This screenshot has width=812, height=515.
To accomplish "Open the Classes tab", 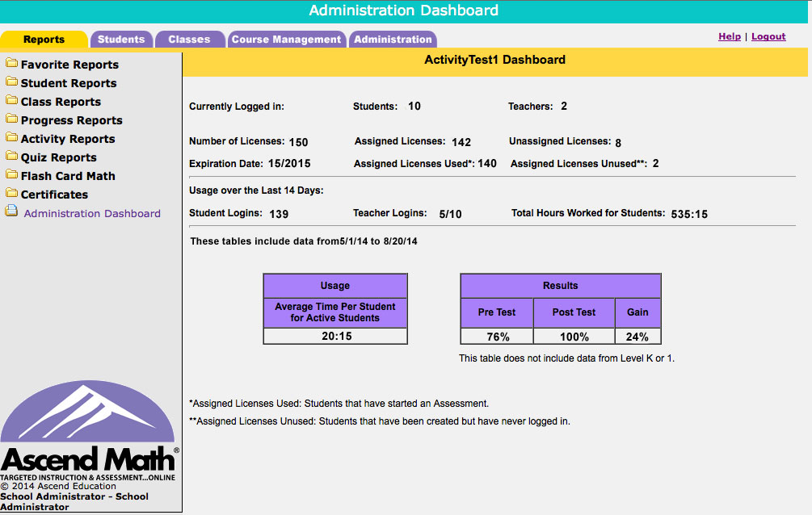I will 189,40.
